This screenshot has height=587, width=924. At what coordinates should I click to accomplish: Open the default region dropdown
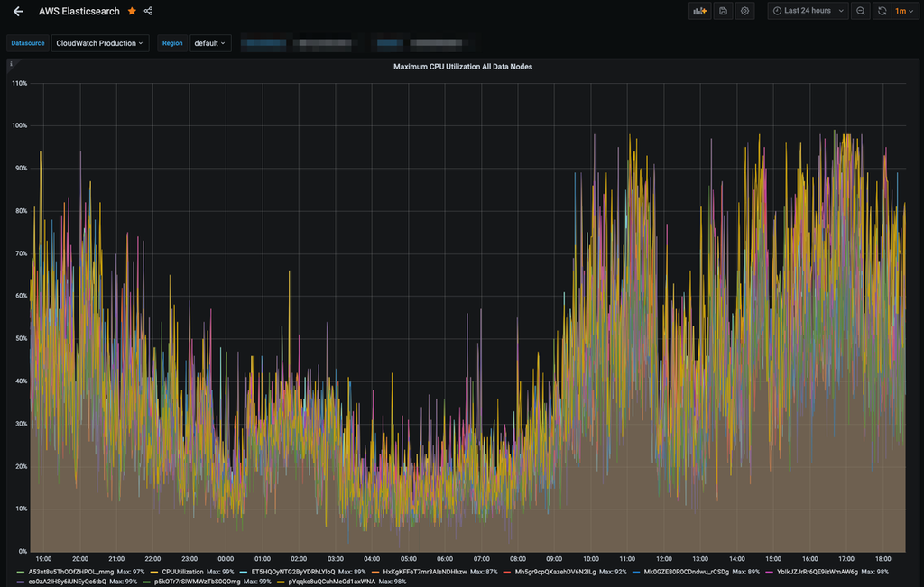click(x=209, y=43)
